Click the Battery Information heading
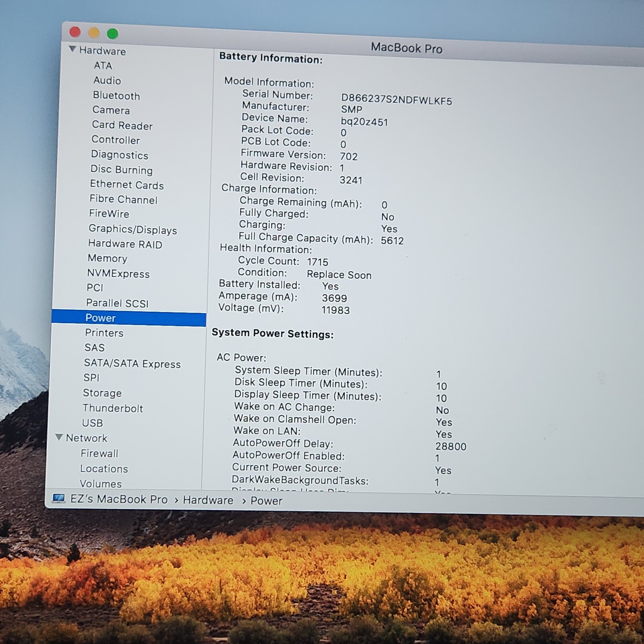This screenshot has width=644, height=644. pos(271,58)
